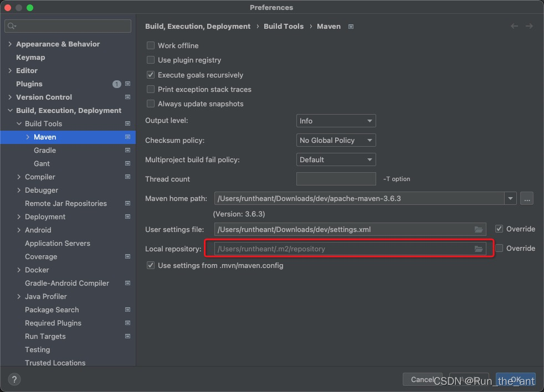Expand the Docker node
This screenshot has width=544, height=392.
[19, 270]
